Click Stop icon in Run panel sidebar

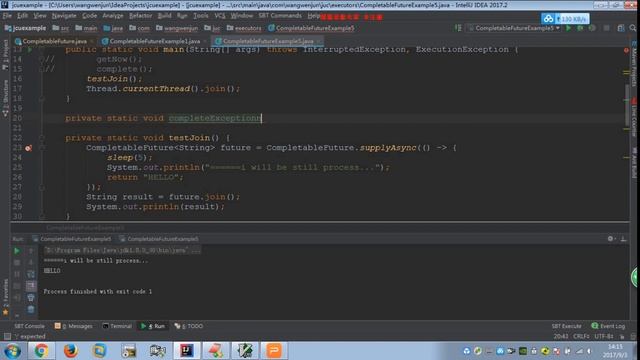tap(17, 262)
